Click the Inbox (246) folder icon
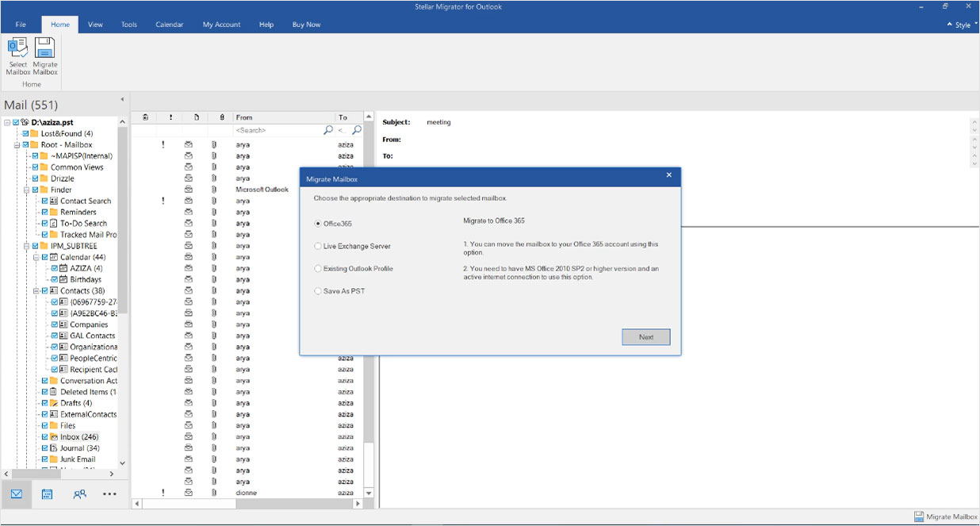This screenshot has width=980, height=526. pyautogui.click(x=54, y=436)
